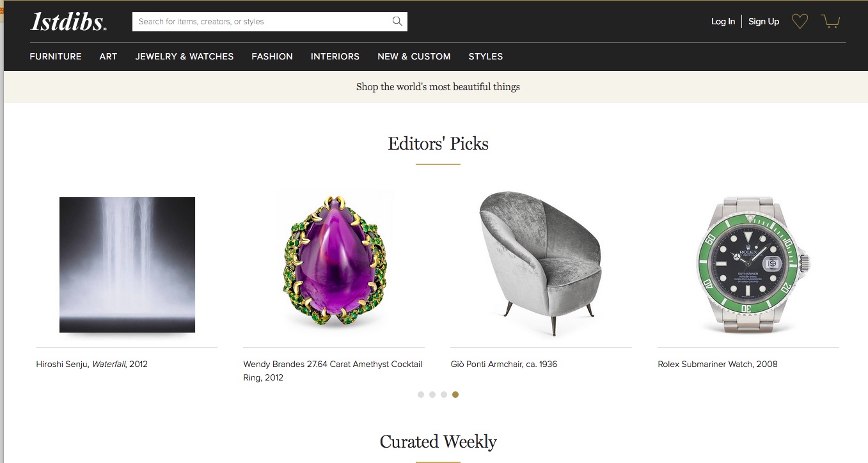Click the Log In link

(x=723, y=22)
